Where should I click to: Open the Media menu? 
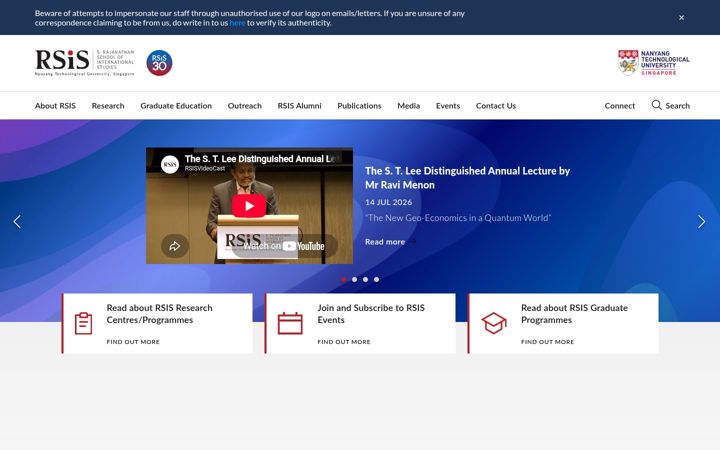[x=409, y=106]
